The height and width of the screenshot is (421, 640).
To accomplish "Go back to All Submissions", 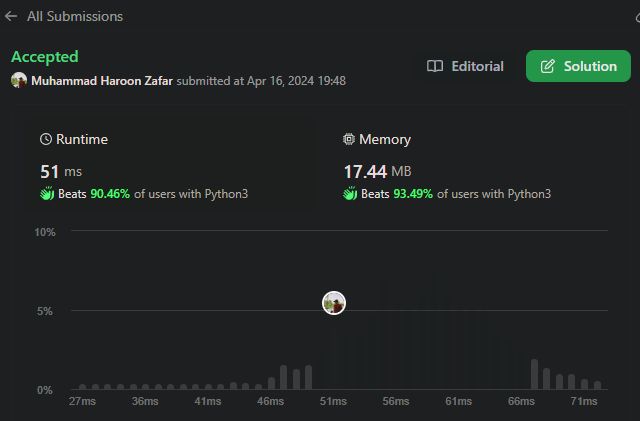I will coord(75,16).
